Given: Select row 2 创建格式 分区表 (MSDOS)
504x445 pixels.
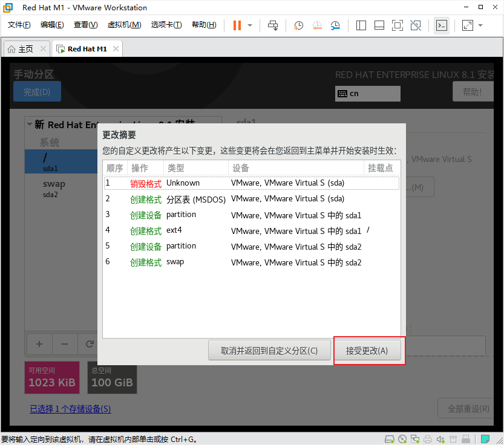Looking at the screenshot, I should (252, 199).
